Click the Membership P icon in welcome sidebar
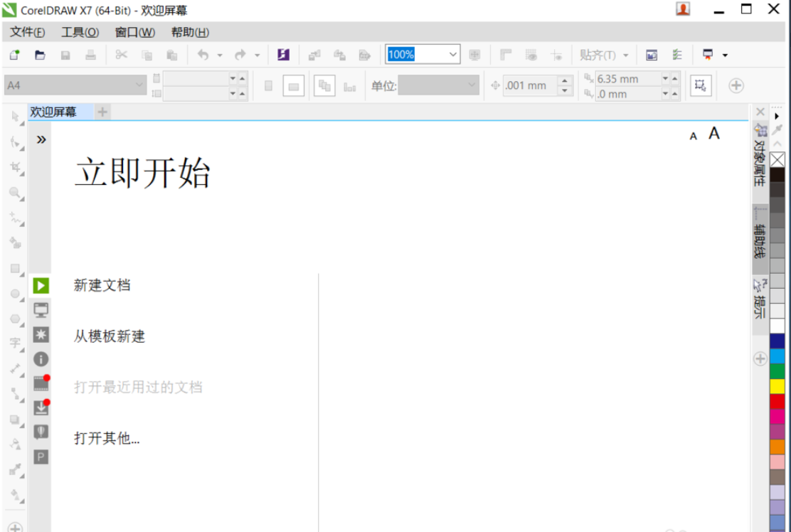The image size is (791, 532). tap(41, 457)
